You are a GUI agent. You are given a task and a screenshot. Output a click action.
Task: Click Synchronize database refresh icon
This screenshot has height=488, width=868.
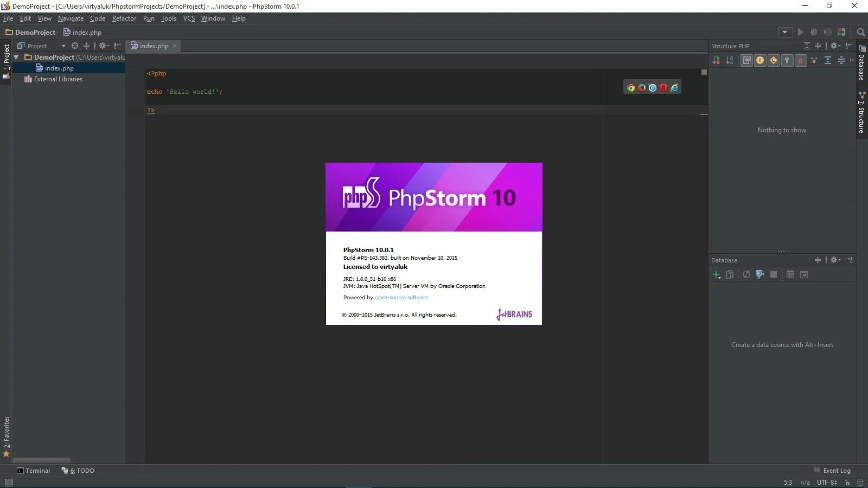pyautogui.click(x=746, y=275)
